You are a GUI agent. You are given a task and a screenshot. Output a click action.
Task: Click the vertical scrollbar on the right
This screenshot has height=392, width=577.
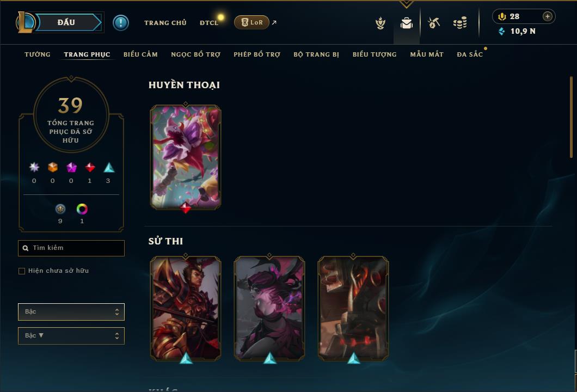click(x=571, y=117)
